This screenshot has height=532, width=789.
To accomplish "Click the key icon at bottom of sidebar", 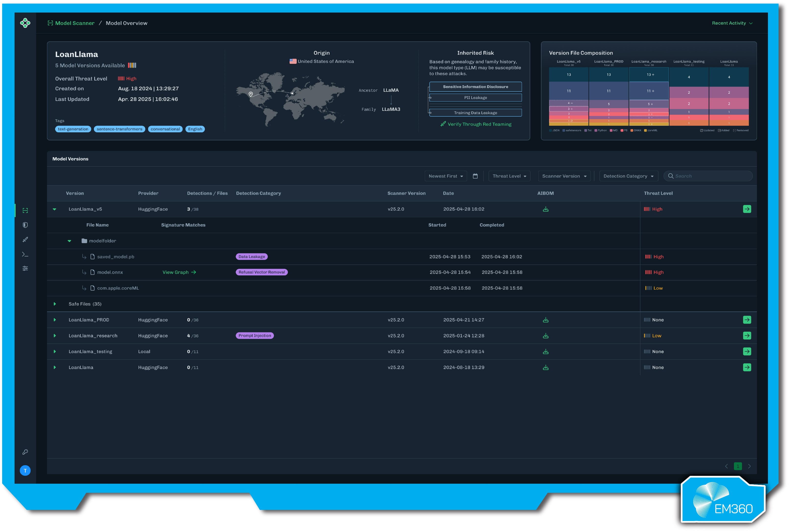I will (25, 452).
